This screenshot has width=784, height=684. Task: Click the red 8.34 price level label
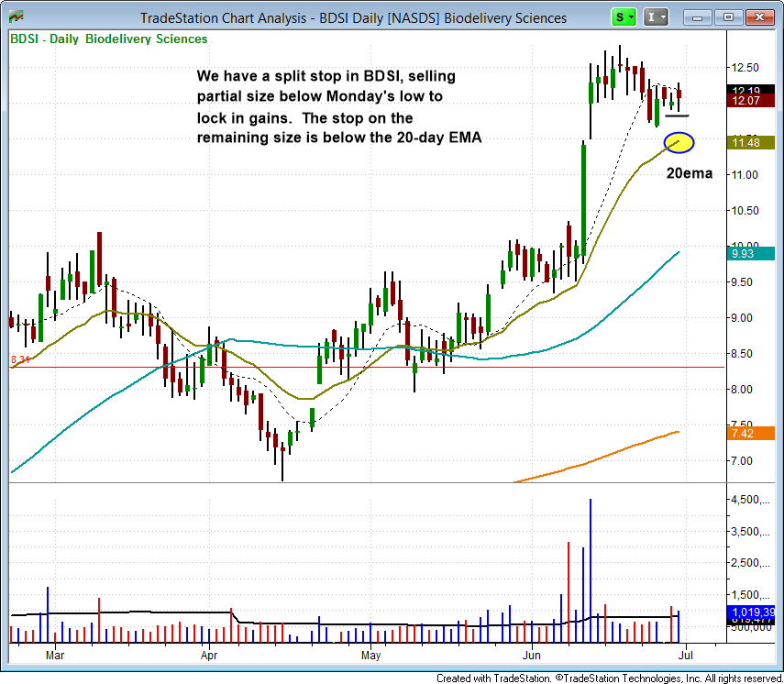[x=18, y=360]
